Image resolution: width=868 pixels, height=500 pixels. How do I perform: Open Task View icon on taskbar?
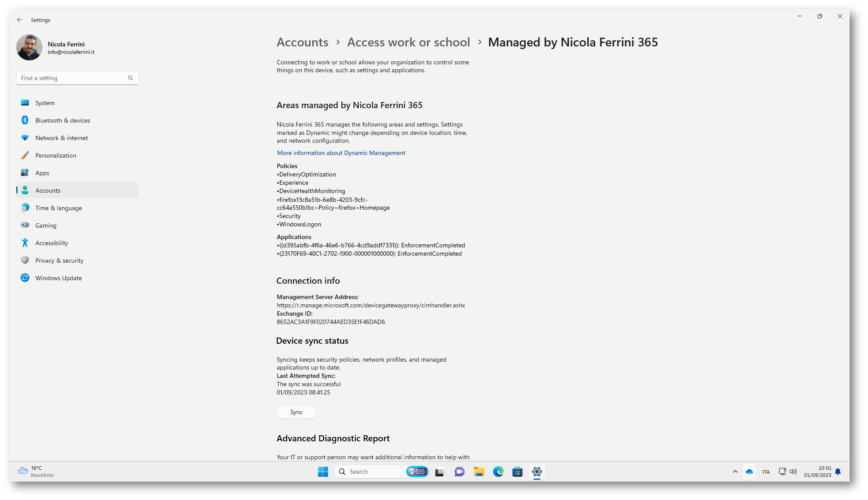point(440,472)
